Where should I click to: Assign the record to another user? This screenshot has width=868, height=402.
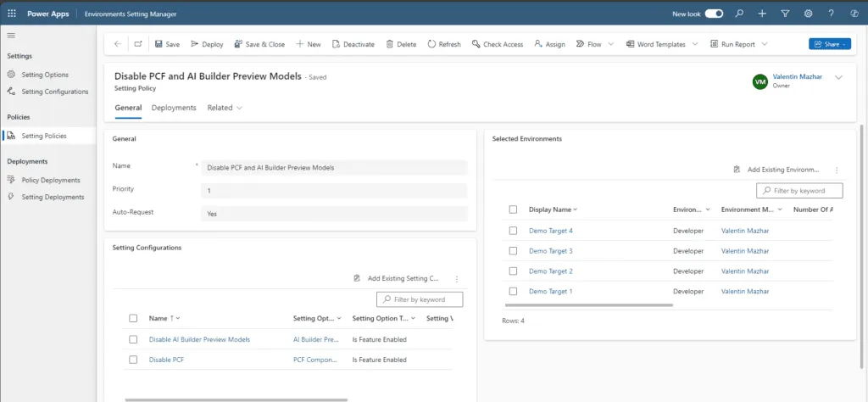point(549,44)
